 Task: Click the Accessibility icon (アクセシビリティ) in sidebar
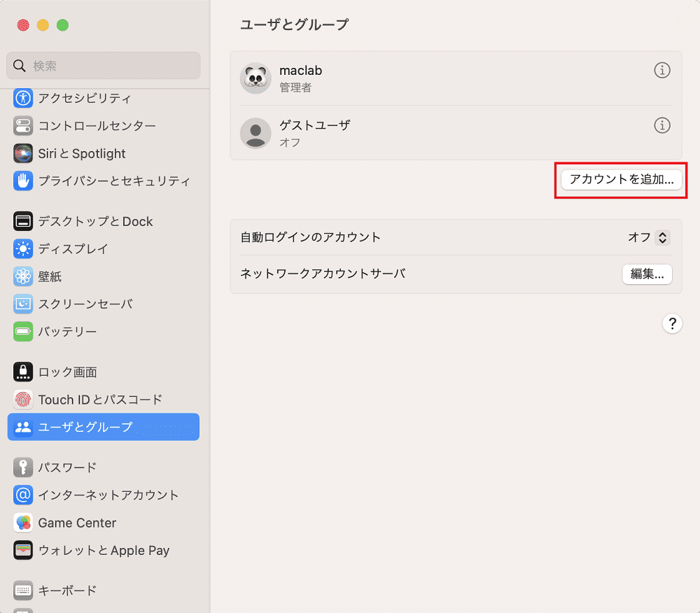coord(23,98)
